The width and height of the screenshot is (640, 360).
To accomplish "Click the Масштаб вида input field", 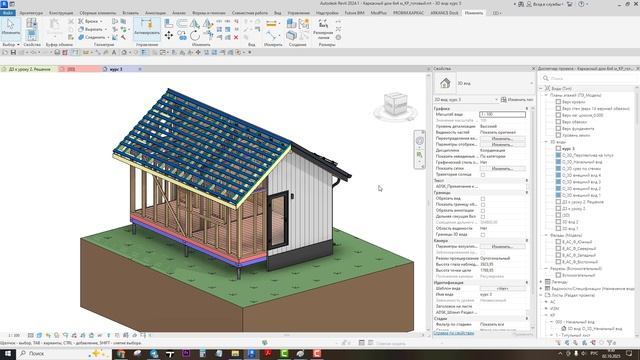I will tap(502, 115).
